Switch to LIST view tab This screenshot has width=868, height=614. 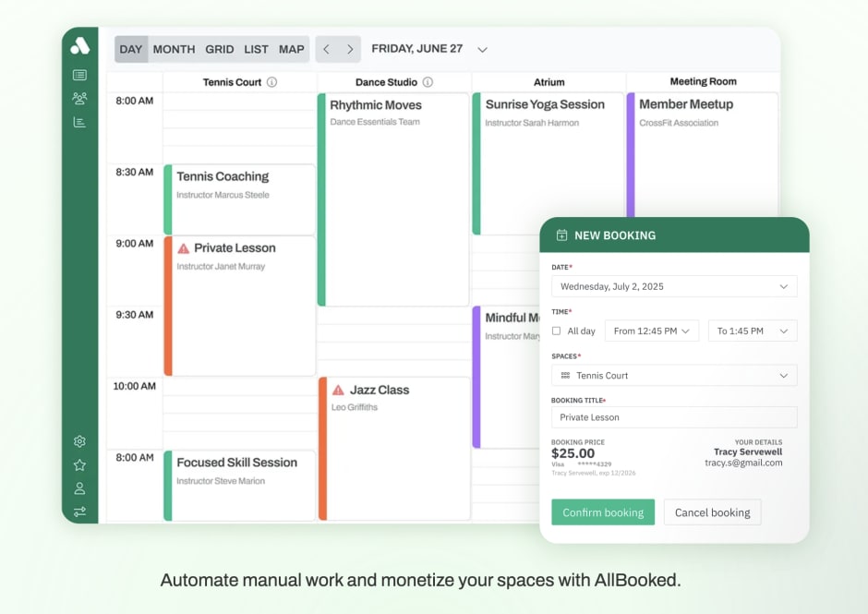point(257,49)
